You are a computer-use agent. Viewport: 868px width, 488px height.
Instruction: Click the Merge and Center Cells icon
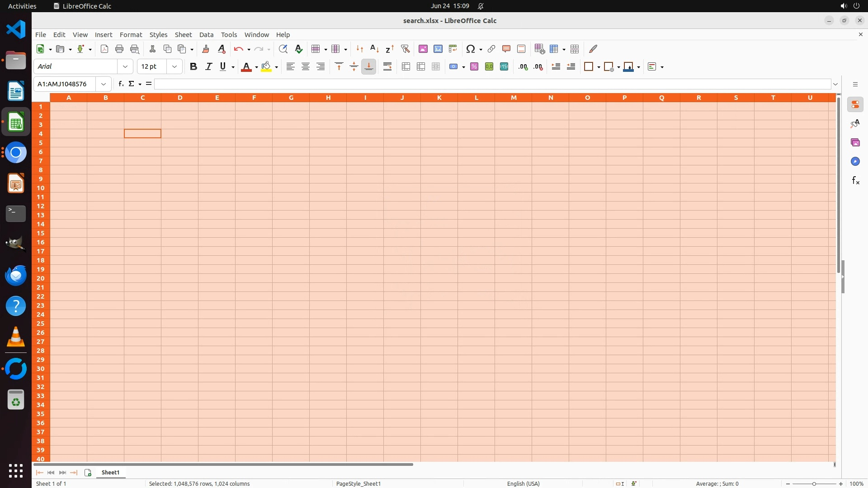[x=406, y=67]
